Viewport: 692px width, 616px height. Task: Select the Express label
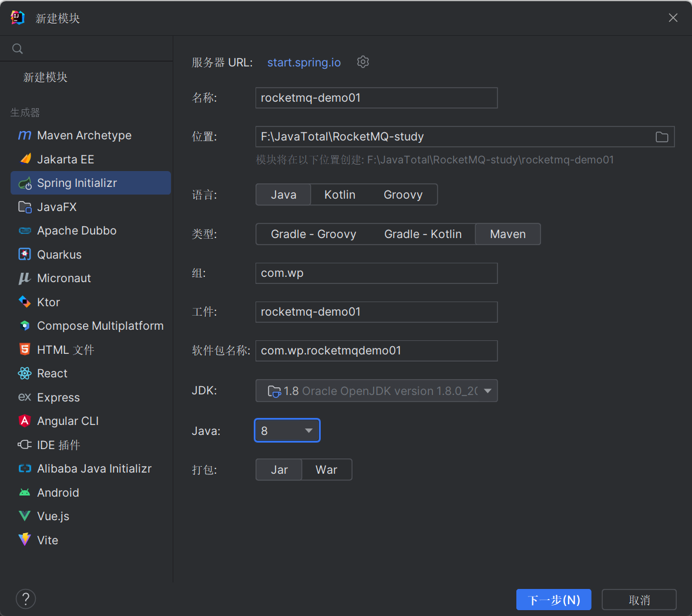pyautogui.click(x=58, y=397)
